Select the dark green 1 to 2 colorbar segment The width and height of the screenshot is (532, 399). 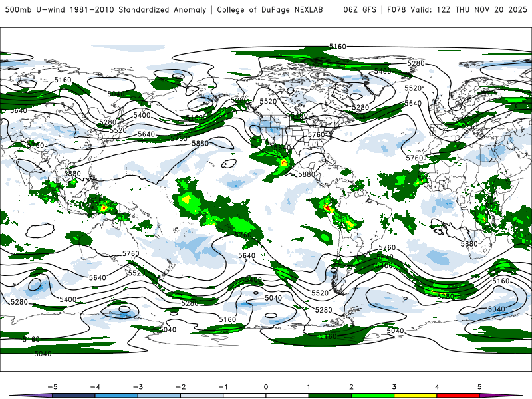(x=330, y=396)
